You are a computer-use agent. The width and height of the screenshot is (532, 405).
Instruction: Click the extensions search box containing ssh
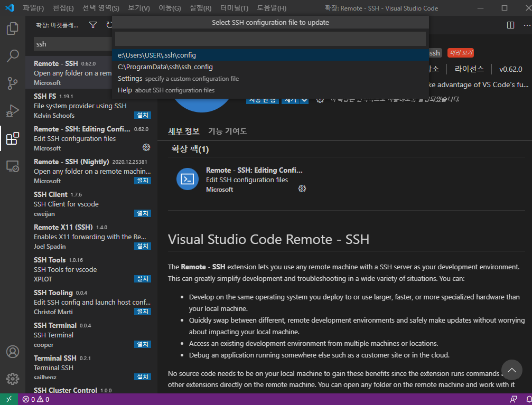click(x=73, y=44)
